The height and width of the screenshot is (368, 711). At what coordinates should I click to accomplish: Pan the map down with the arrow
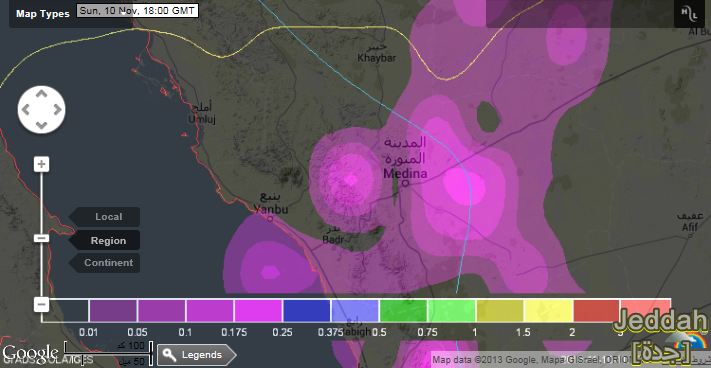point(41,125)
